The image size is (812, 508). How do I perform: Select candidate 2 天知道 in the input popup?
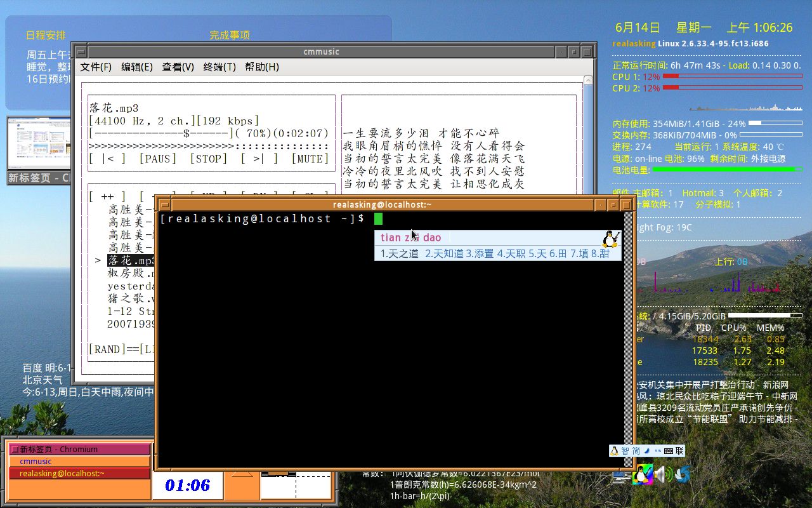click(x=444, y=254)
